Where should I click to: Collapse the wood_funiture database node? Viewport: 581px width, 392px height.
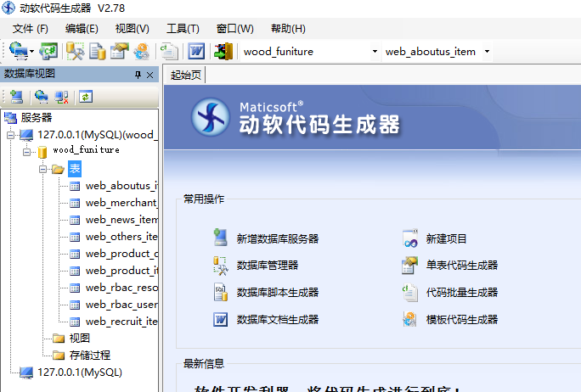click(x=26, y=152)
